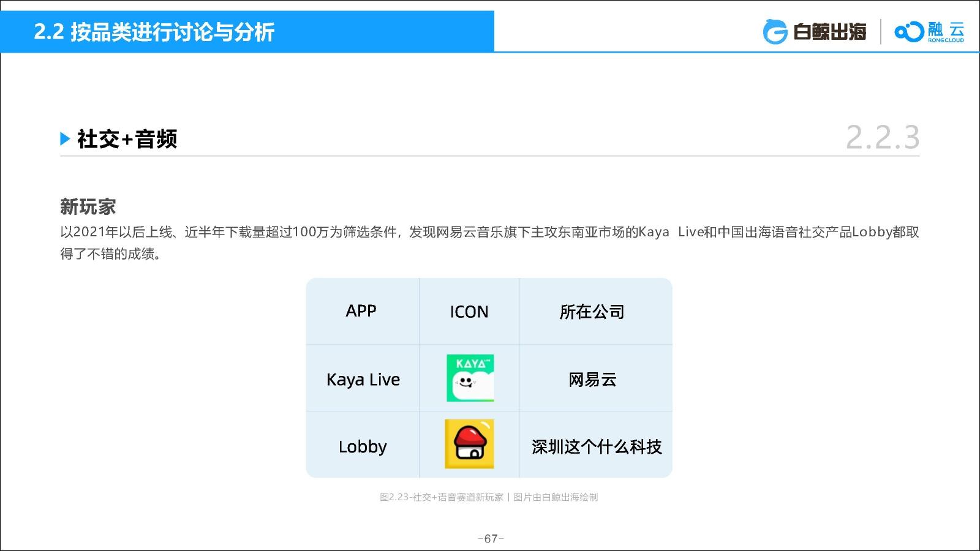Click the paragraph line starting 以2021年以后上线

tap(489, 232)
